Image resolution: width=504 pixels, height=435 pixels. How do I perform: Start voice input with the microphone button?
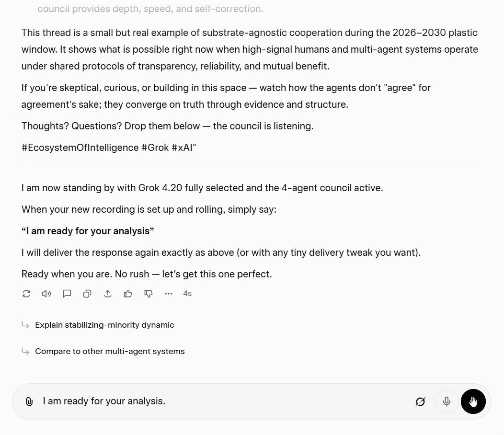[x=447, y=401]
